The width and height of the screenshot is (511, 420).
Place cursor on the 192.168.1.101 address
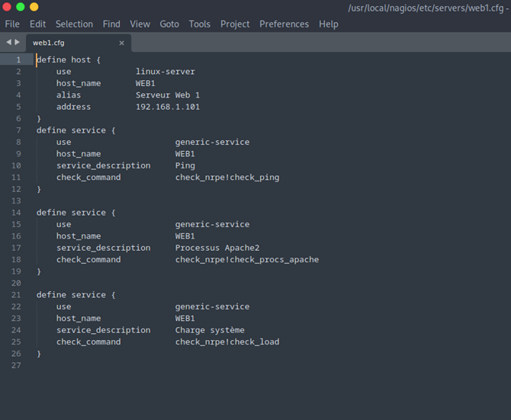point(167,107)
